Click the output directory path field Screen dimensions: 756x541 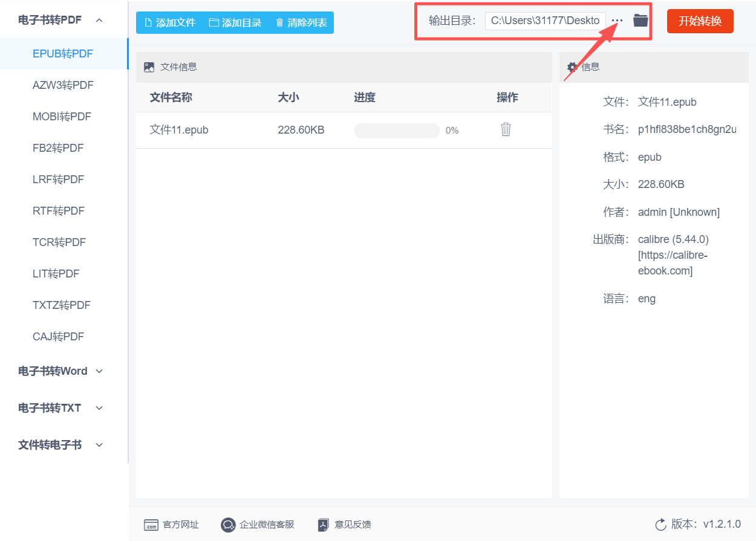tap(545, 21)
